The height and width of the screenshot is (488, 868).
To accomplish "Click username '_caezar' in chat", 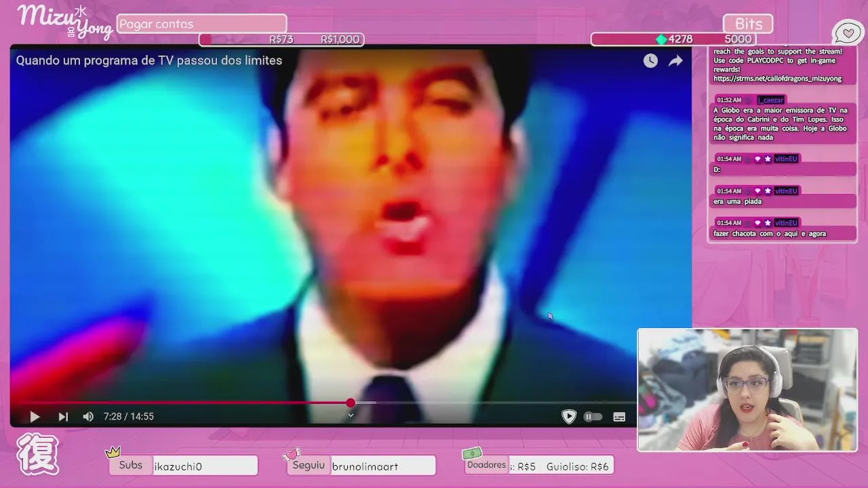I will pyautogui.click(x=771, y=100).
